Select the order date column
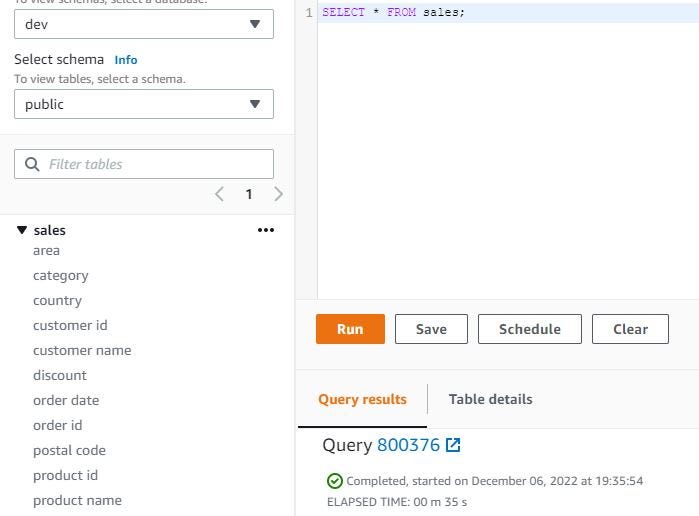699x516 pixels. point(66,400)
